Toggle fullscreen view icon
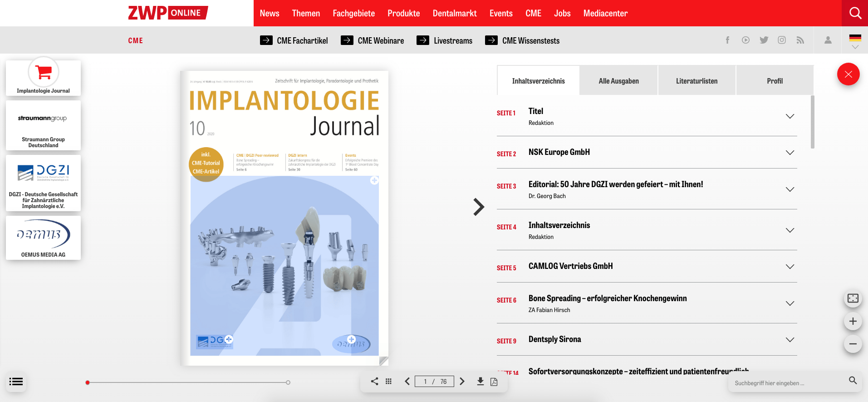 coord(853,298)
